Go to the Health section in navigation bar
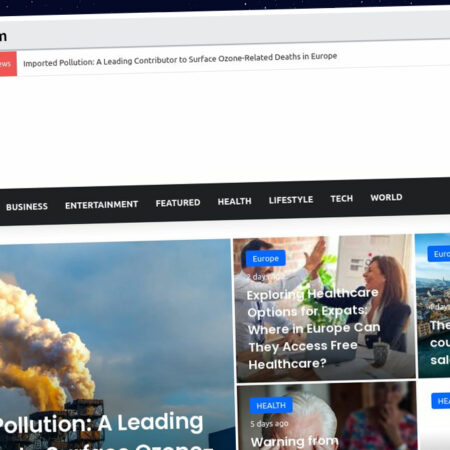The width and height of the screenshot is (450, 450). tap(234, 201)
